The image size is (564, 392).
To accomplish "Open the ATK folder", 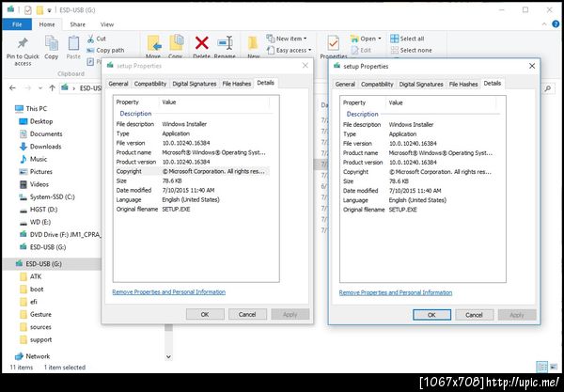I will (31, 276).
